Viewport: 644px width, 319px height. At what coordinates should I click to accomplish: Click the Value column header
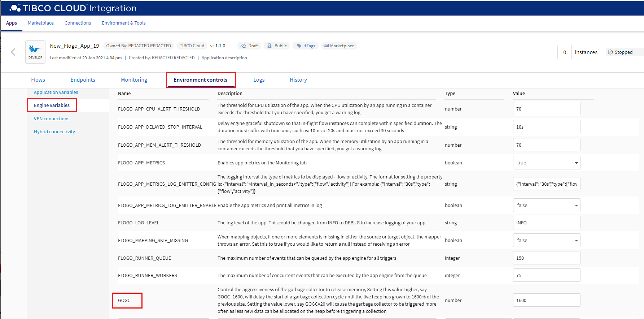[519, 94]
